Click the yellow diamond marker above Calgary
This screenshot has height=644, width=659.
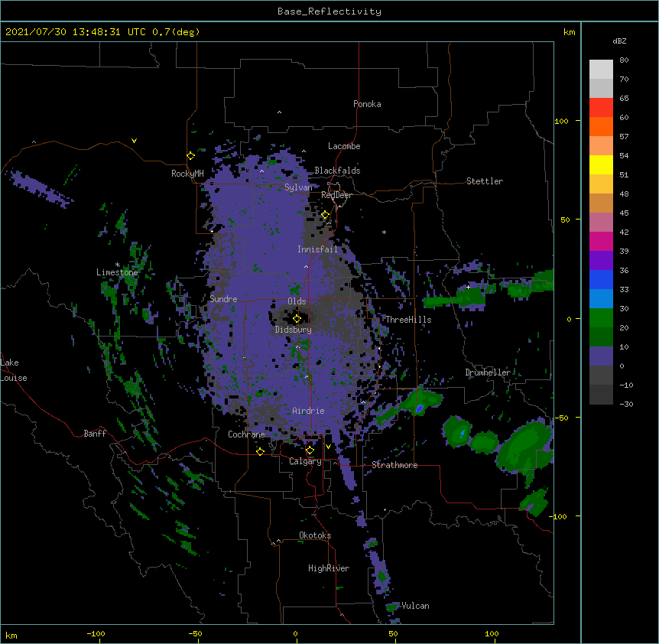click(x=310, y=450)
